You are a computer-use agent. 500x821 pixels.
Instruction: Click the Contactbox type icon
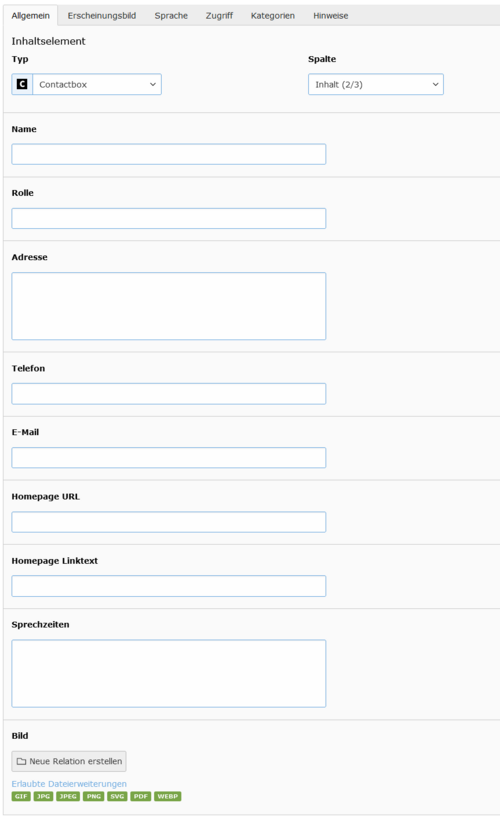22,84
